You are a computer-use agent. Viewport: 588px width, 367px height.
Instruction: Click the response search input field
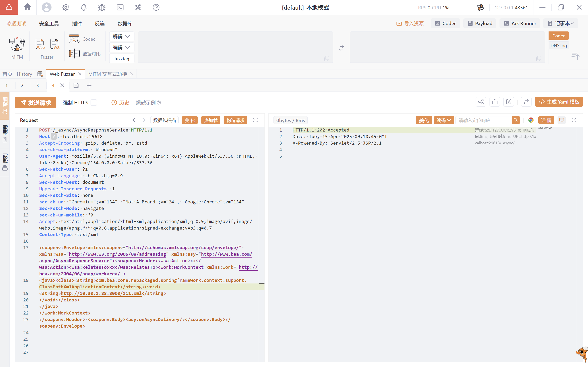pyautogui.click(x=483, y=120)
